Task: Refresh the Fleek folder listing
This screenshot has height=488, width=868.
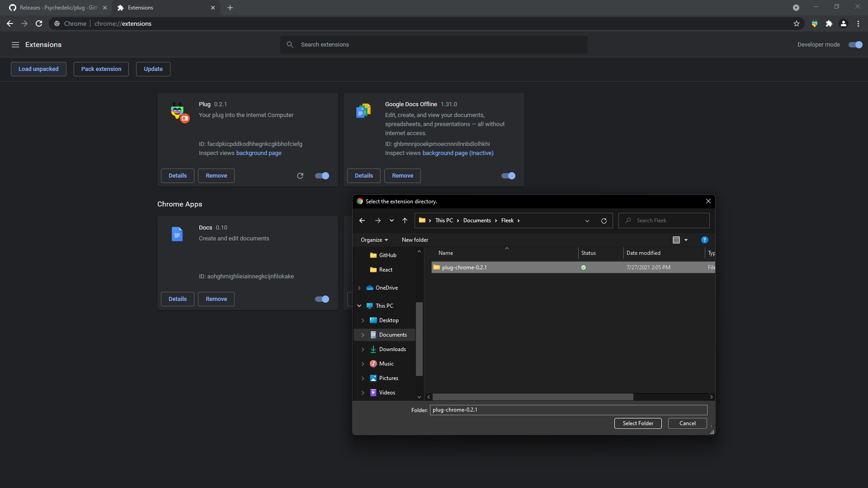Action: tap(604, 221)
